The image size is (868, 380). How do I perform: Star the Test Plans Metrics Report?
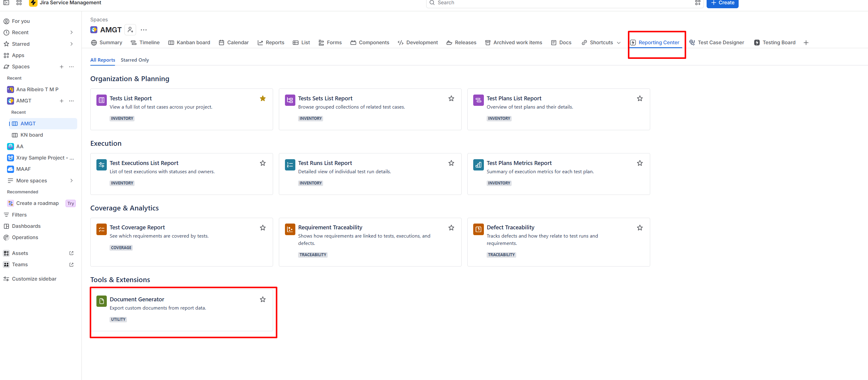coord(640,163)
